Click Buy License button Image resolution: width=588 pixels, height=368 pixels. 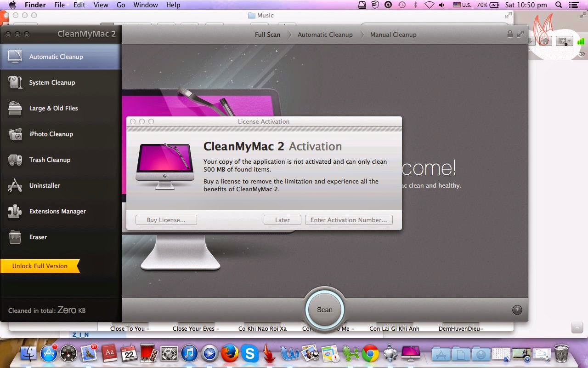click(166, 220)
